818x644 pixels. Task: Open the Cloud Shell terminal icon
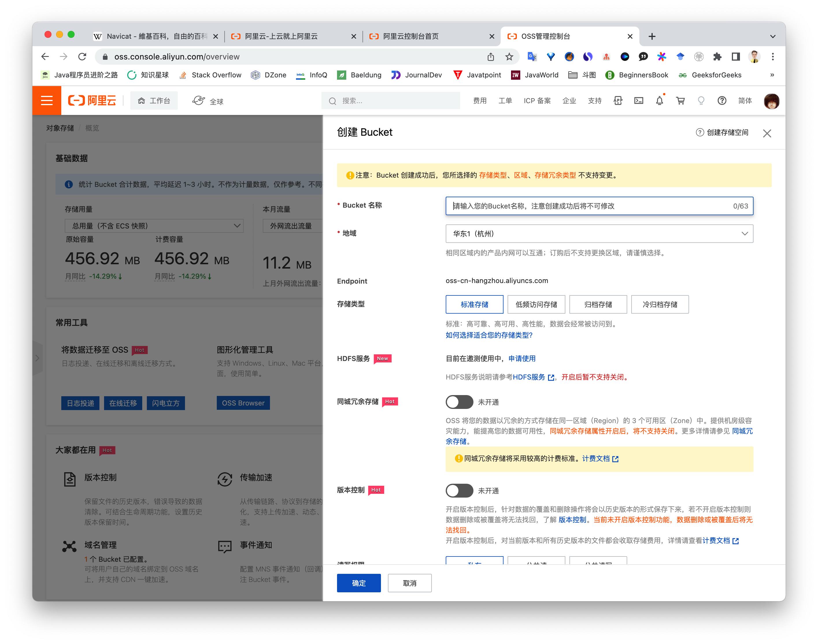coord(639,101)
